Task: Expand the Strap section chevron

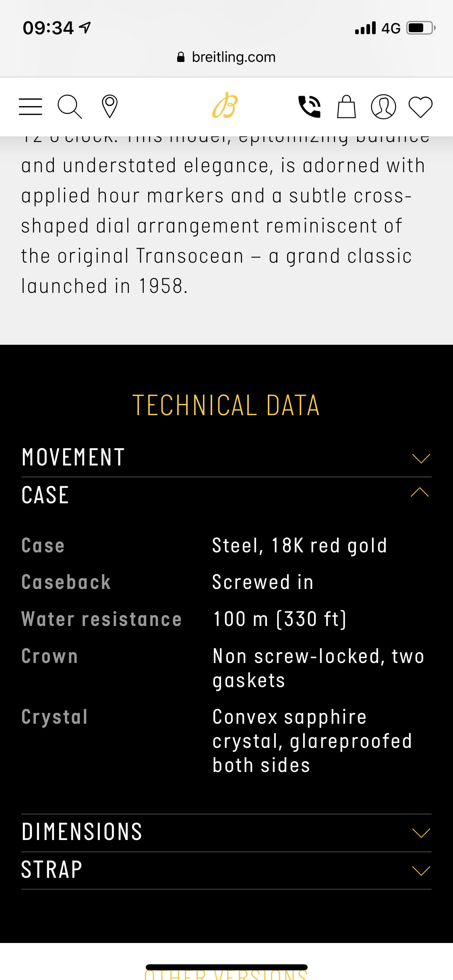Action: tap(421, 871)
